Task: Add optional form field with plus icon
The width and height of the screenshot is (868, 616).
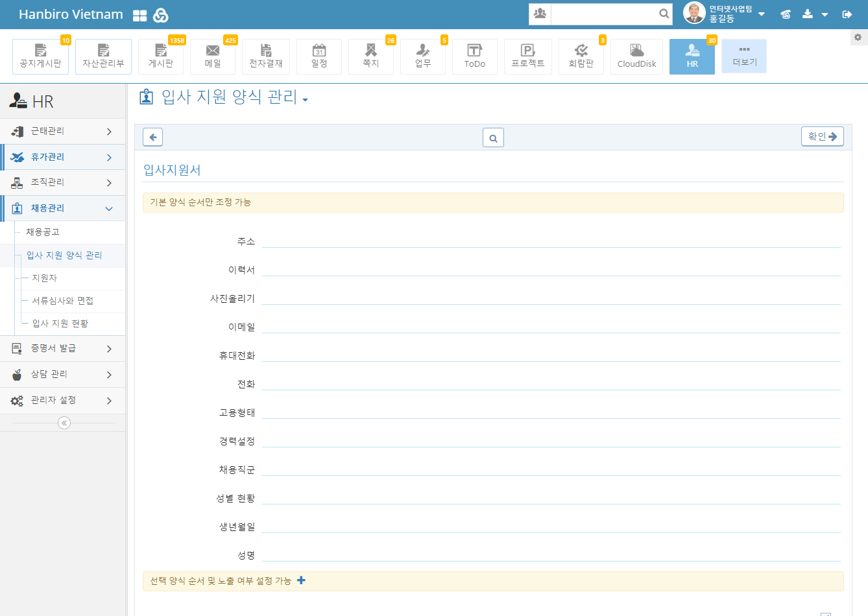Action: [x=301, y=580]
